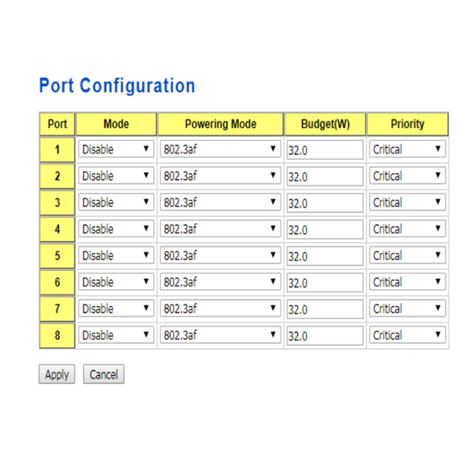Click the Budget field for port 8

click(x=325, y=336)
